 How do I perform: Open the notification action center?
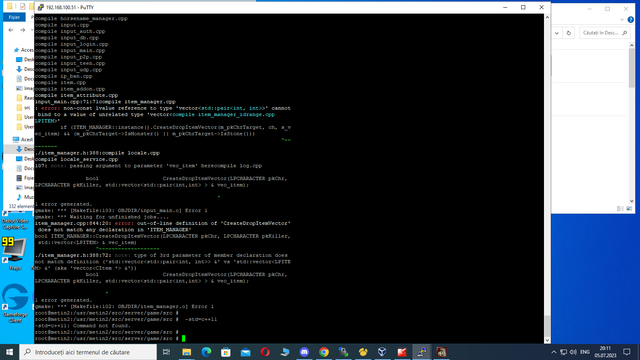(627, 352)
